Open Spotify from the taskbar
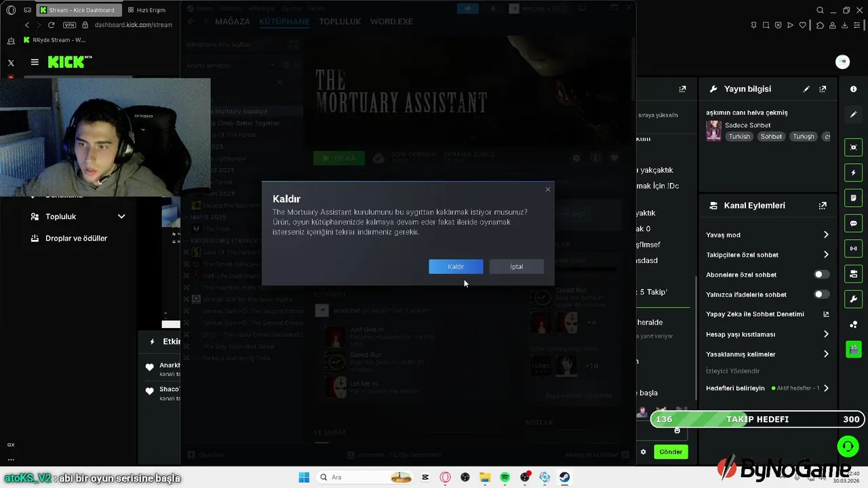This screenshot has height=488, width=868. coord(505,477)
